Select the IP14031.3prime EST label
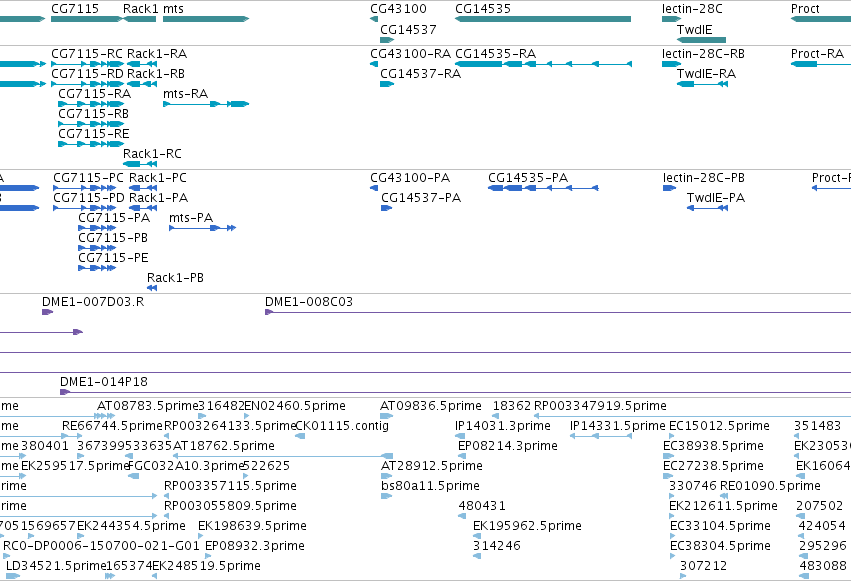This screenshot has height=581, width=851. pos(503,426)
